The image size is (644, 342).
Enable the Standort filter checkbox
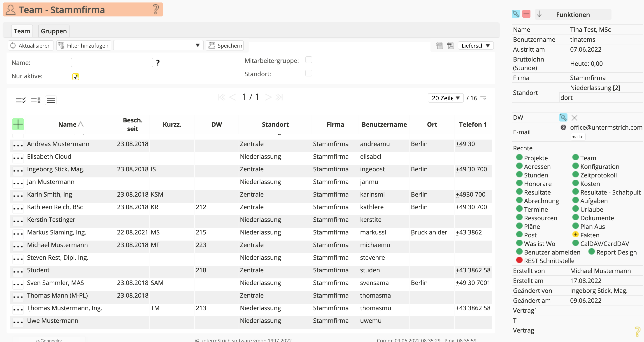(309, 73)
